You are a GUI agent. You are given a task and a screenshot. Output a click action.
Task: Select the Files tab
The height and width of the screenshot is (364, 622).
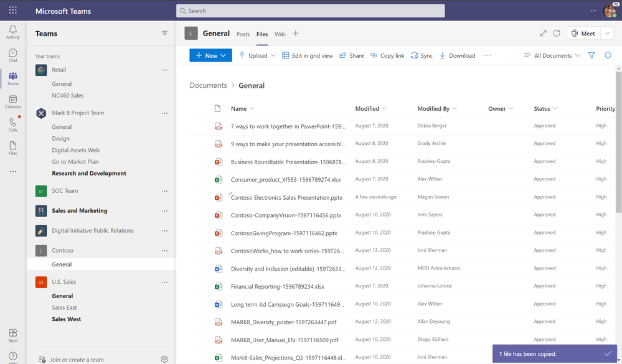(x=262, y=34)
